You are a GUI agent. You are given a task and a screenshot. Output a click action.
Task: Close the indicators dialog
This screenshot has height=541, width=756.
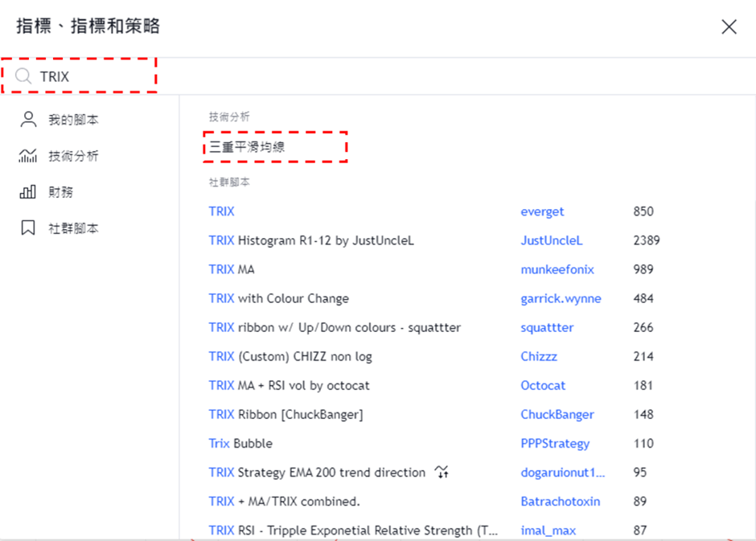[x=729, y=27]
